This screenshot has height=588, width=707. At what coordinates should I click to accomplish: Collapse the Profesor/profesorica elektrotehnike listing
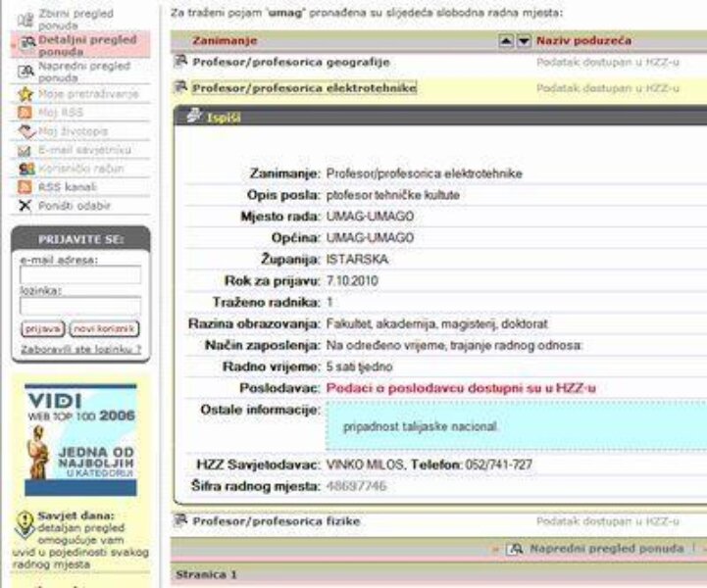(x=304, y=88)
